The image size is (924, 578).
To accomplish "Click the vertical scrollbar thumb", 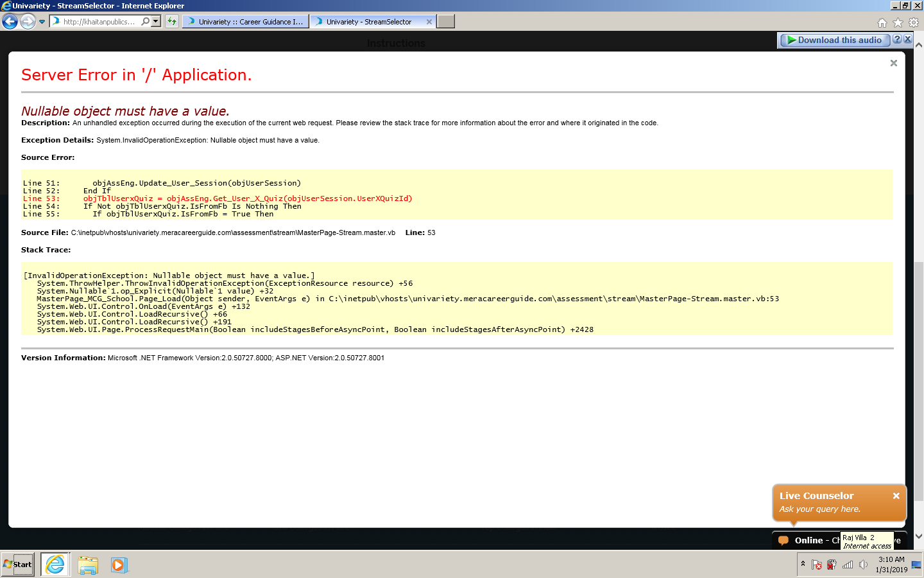I will [x=919, y=381].
